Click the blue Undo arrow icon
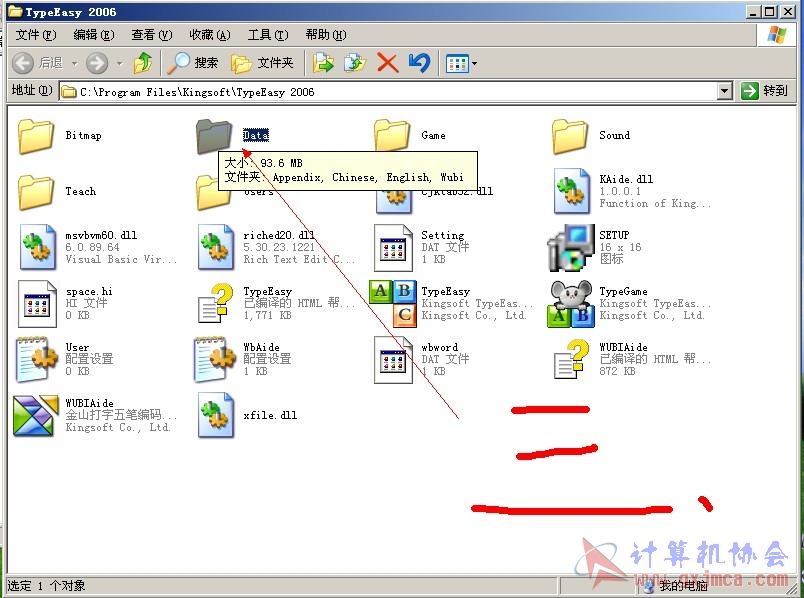 419,63
